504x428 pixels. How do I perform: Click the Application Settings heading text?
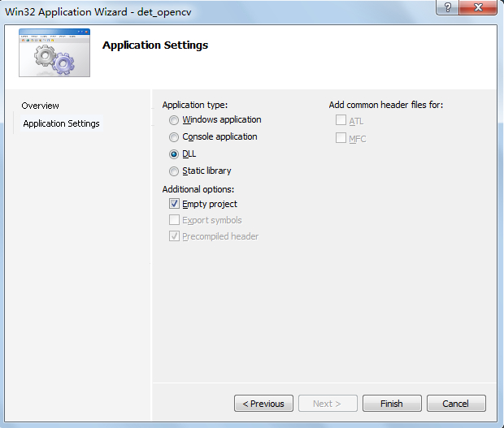(155, 45)
